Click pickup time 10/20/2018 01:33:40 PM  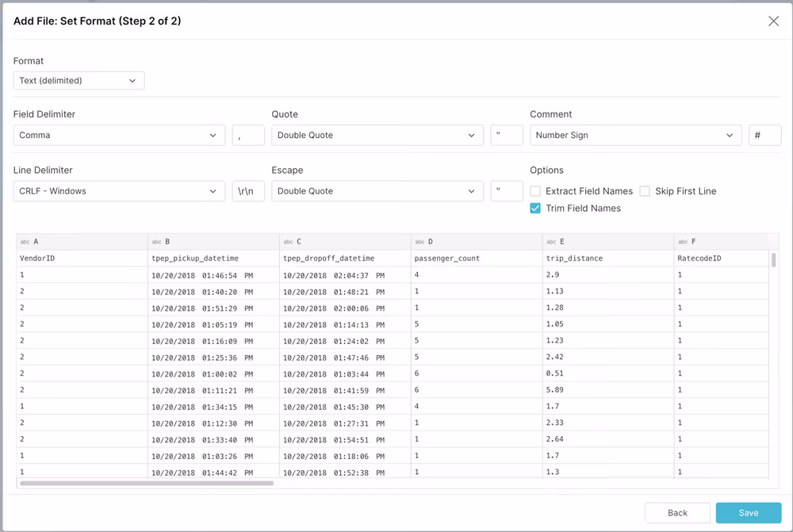[x=202, y=440]
